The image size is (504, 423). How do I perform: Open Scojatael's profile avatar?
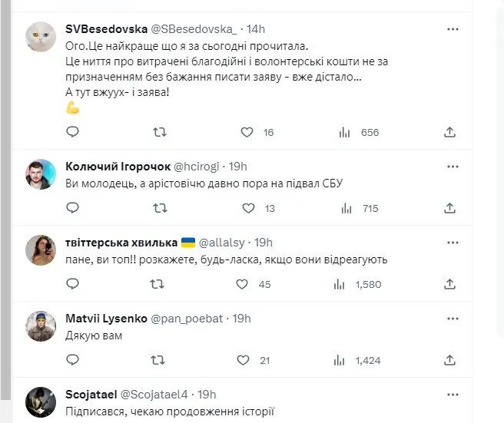(41, 402)
